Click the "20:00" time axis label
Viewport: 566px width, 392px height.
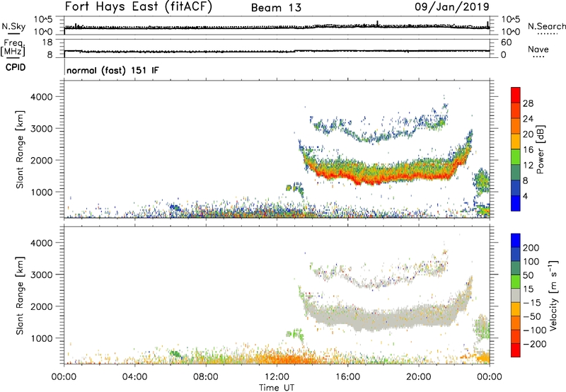[x=418, y=377]
